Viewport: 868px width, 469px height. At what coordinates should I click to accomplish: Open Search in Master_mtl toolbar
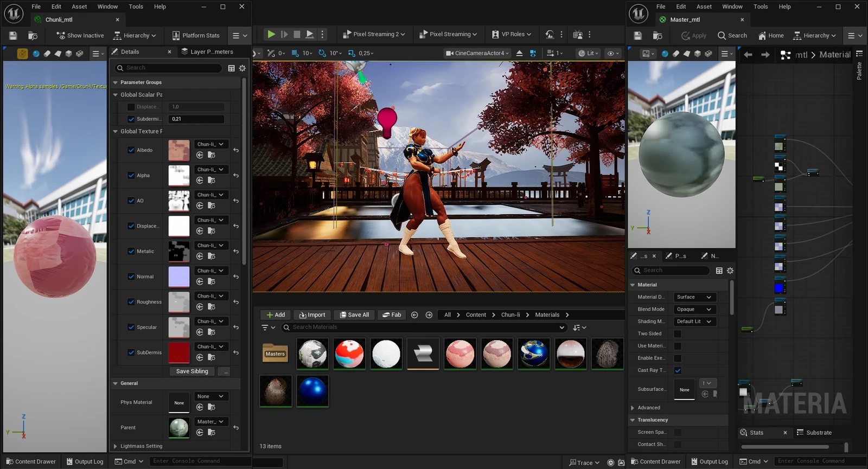point(732,35)
